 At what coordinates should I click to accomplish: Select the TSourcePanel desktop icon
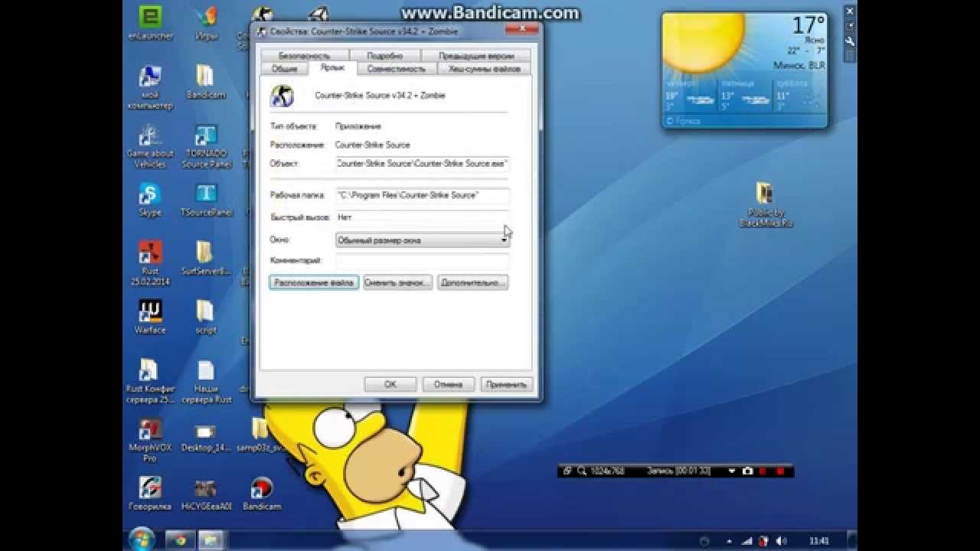point(206,201)
